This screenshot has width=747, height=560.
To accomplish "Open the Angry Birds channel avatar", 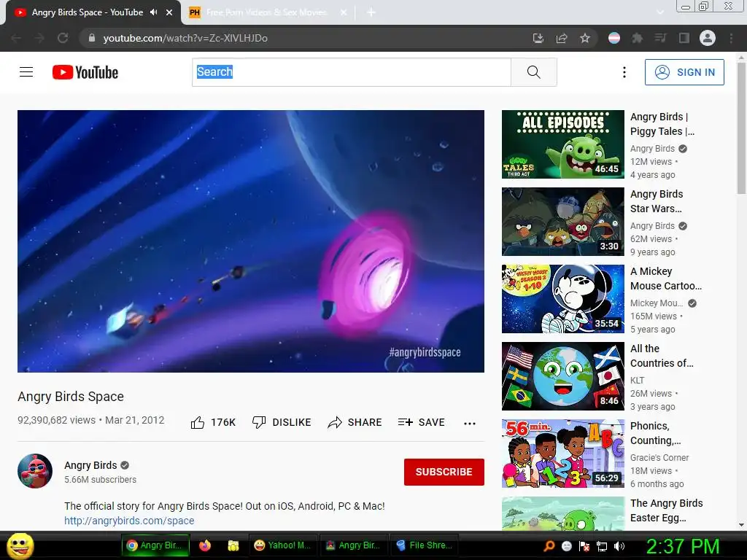I will (35, 471).
